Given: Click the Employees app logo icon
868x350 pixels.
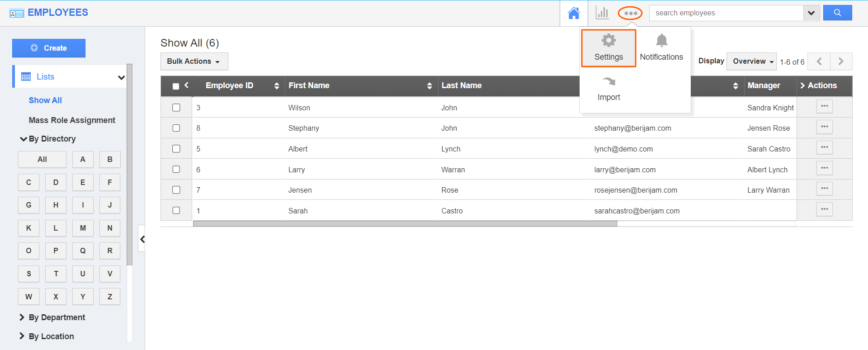Looking at the screenshot, I should (17, 14).
